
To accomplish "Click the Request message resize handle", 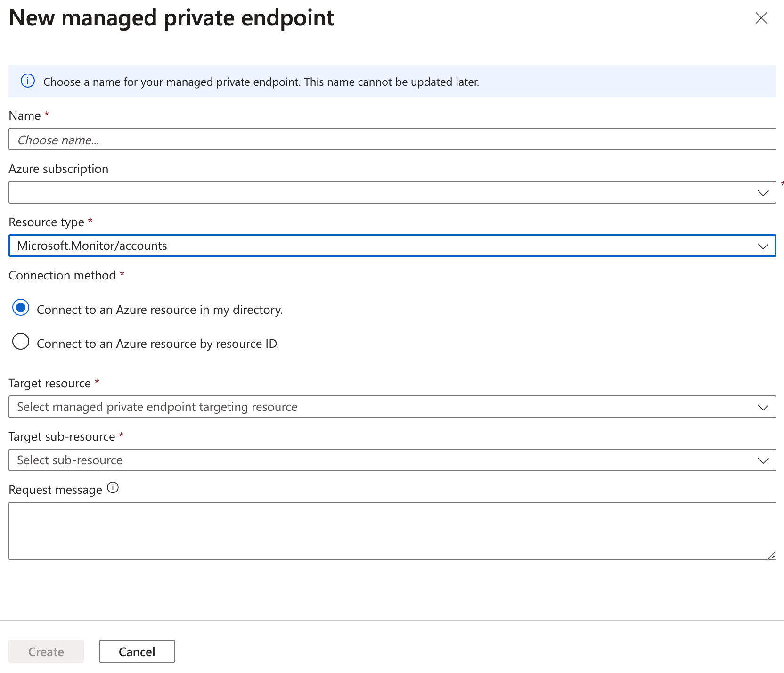I will [x=771, y=556].
